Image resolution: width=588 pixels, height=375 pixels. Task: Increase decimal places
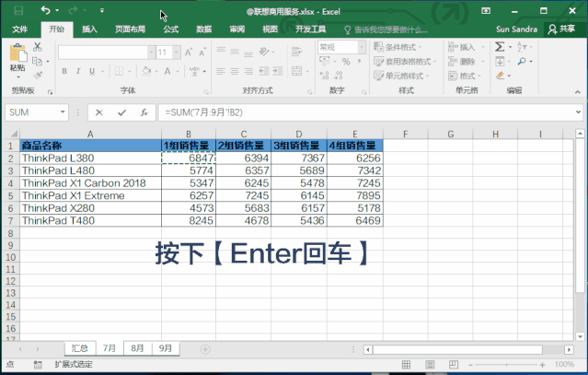pyautogui.click(x=325, y=76)
